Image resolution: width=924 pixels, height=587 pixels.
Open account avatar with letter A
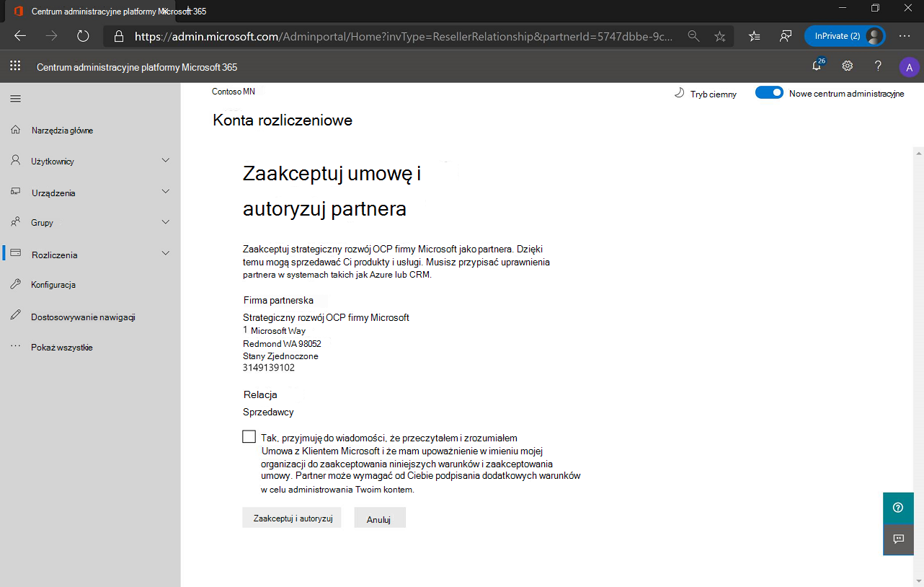point(909,67)
